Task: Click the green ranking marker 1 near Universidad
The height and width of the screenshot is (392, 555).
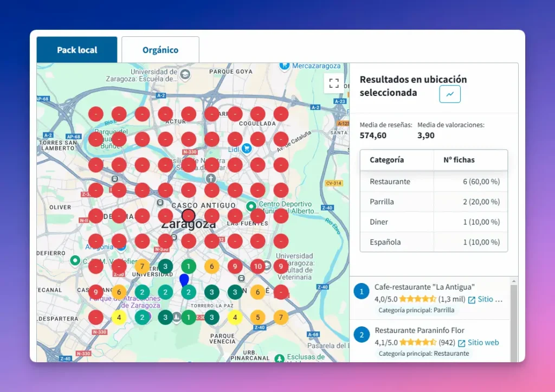Action: tap(189, 266)
